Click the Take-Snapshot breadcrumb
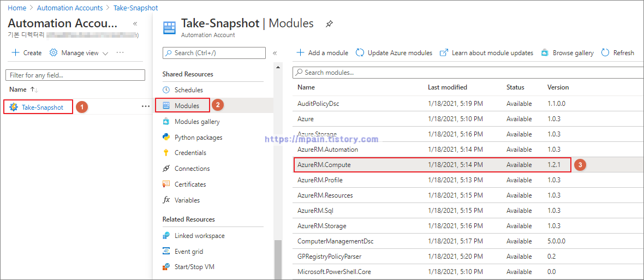Screen dimensions: 644x280 click(x=136, y=8)
